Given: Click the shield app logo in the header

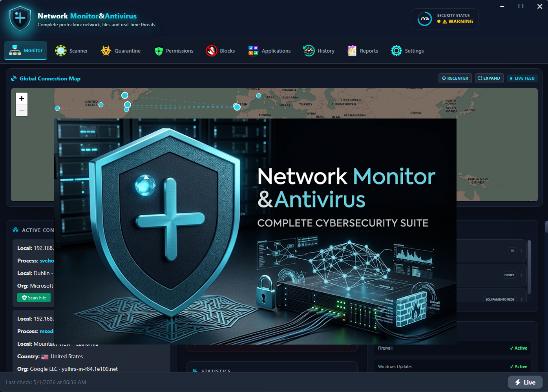Looking at the screenshot, I should pos(20,18).
